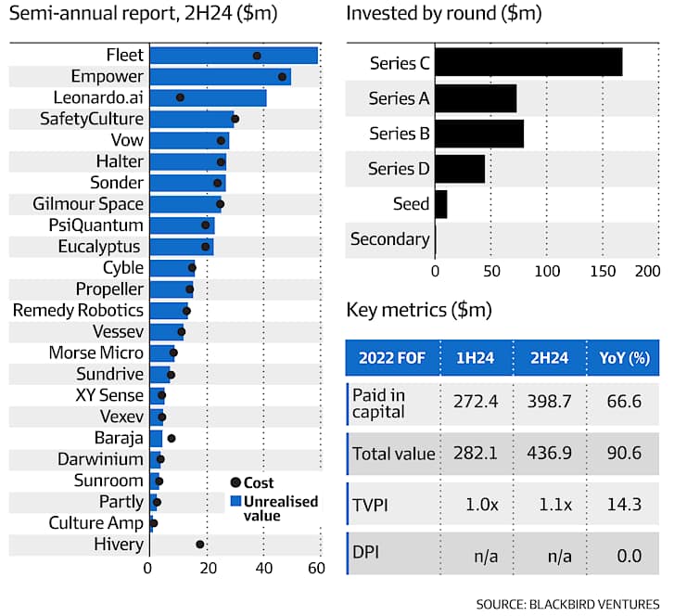
Task: Click the '2H24' column header
Action: [x=550, y=358]
